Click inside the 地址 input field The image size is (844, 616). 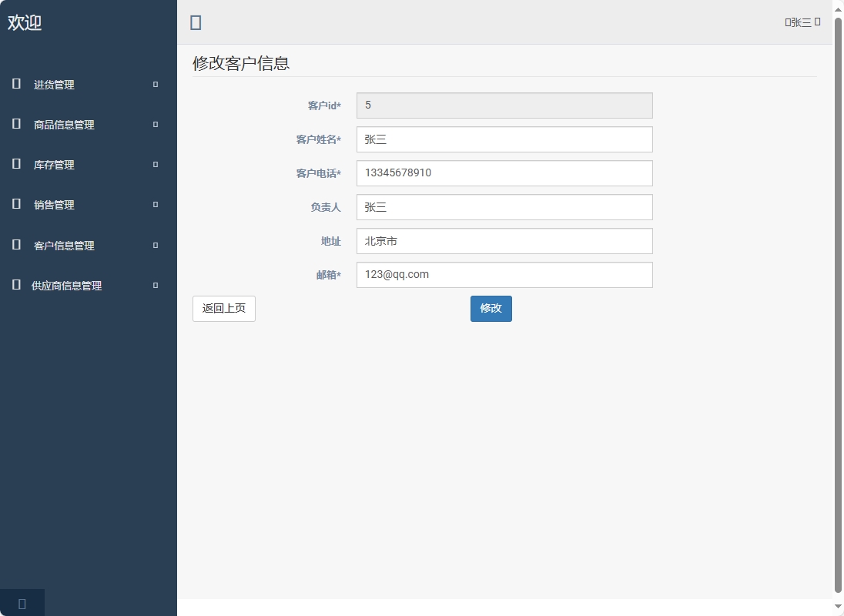pos(504,241)
